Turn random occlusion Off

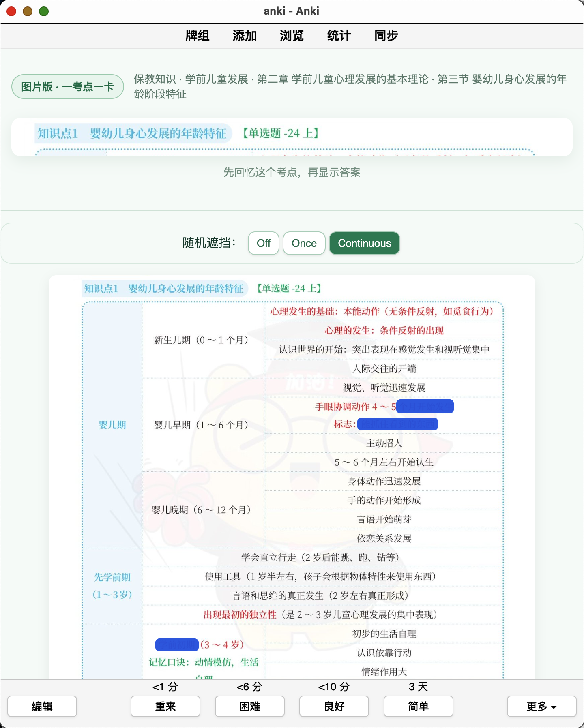click(x=264, y=243)
